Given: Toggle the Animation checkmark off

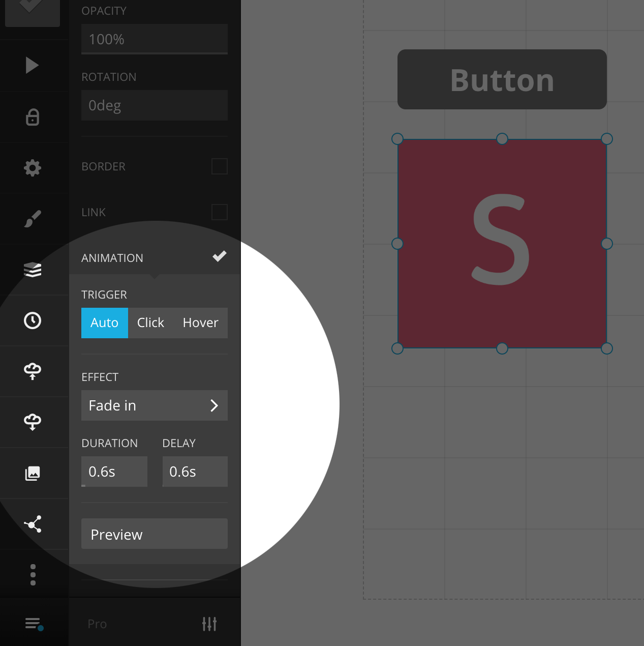Looking at the screenshot, I should pos(219,257).
